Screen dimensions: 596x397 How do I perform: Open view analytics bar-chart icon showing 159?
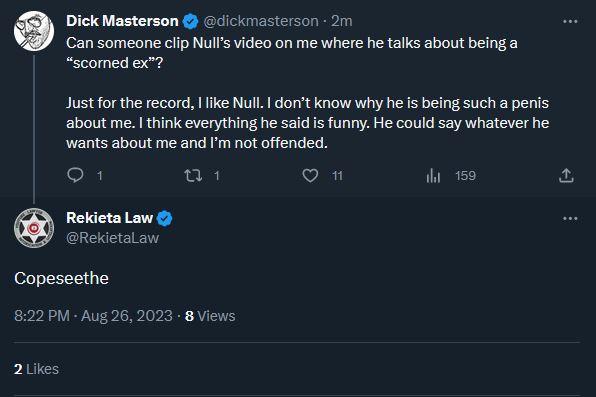pyautogui.click(x=433, y=176)
